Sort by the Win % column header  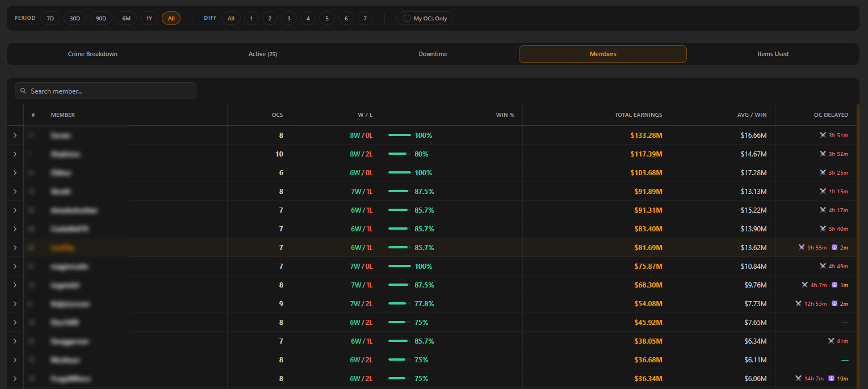click(505, 115)
